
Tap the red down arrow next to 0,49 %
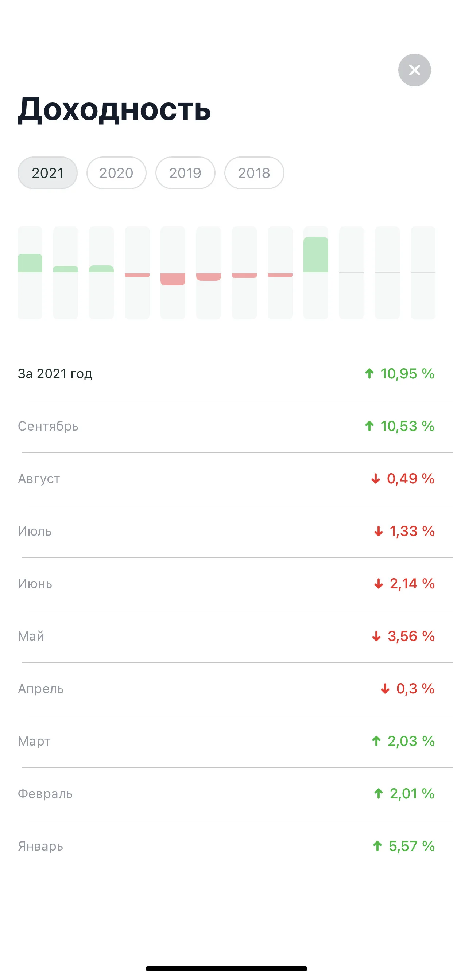click(x=376, y=479)
